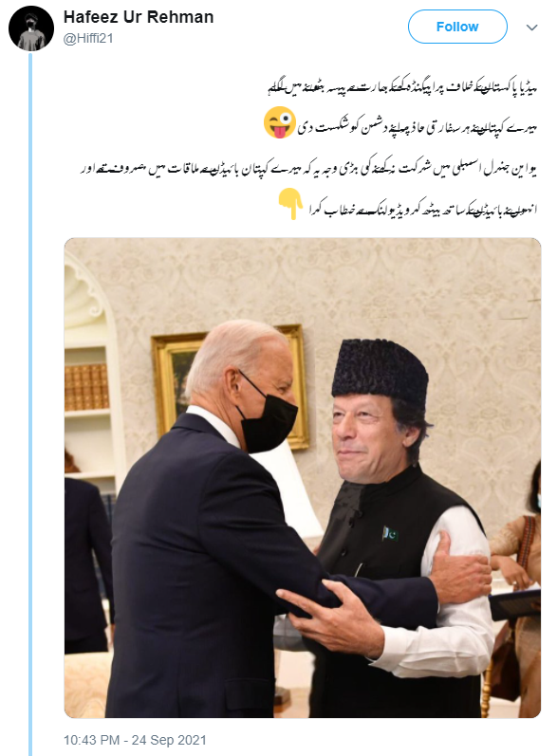Click the fourth Urdu line beside the pointing hand
Viewport: 557px width, 756px height.
[422, 209]
